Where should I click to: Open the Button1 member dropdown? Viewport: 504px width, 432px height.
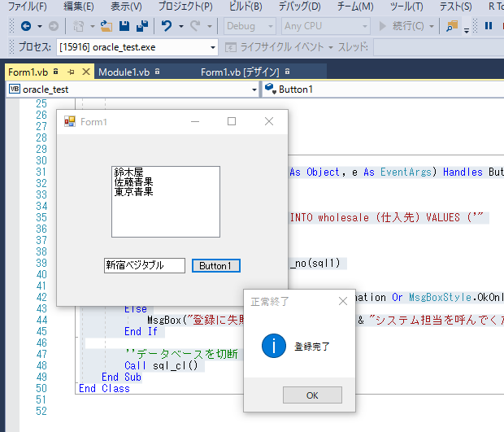(x=382, y=89)
